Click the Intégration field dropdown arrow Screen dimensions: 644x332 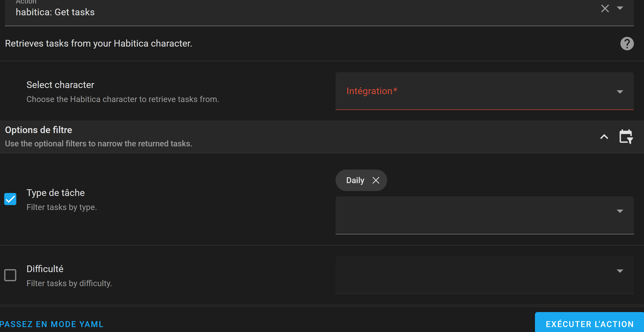click(620, 92)
